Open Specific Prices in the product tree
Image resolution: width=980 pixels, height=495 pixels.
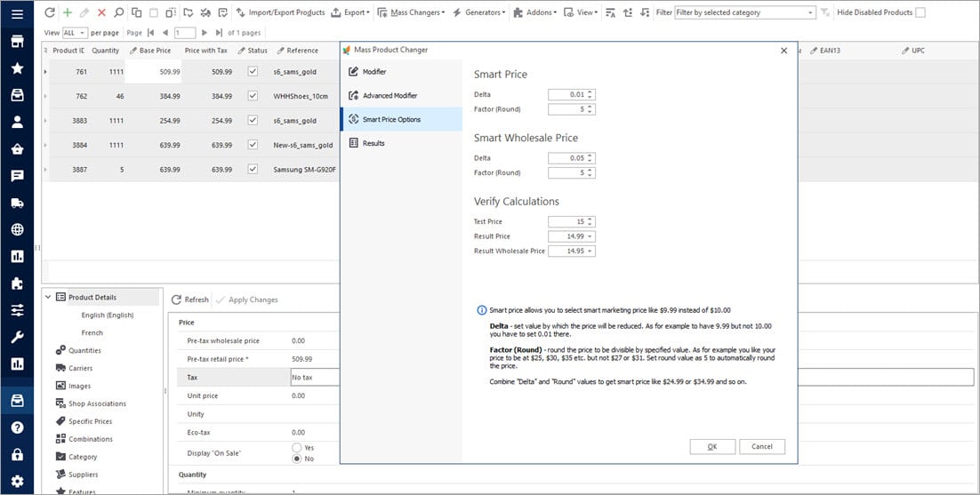click(90, 421)
